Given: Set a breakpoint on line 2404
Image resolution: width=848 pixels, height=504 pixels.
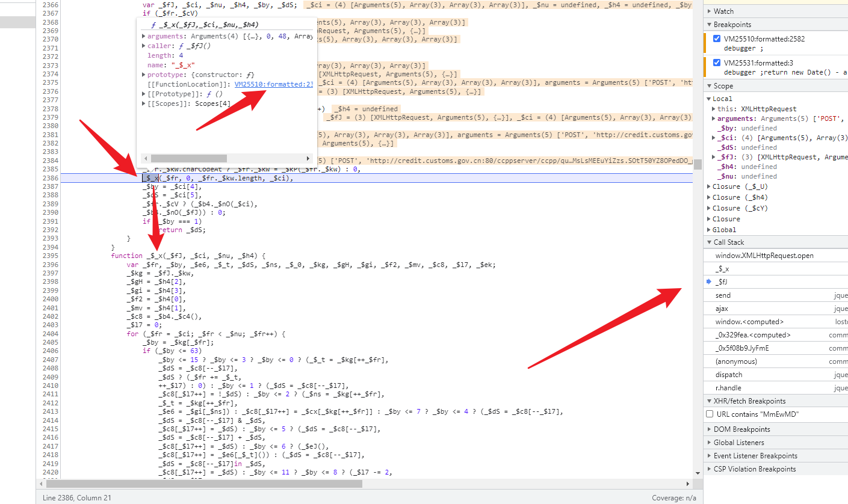Looking at the screenshot, I should coord(50,334).
